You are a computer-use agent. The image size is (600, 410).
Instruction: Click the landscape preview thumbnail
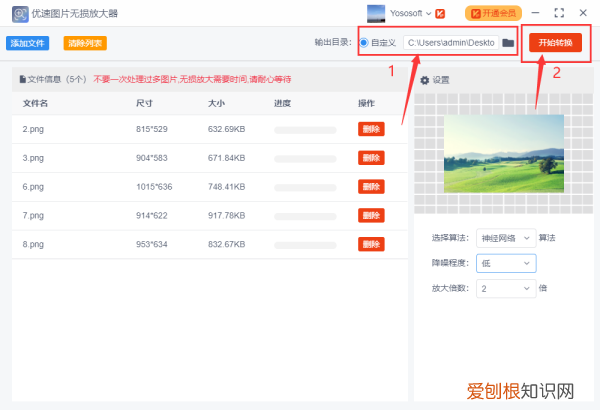coord(504,154)
